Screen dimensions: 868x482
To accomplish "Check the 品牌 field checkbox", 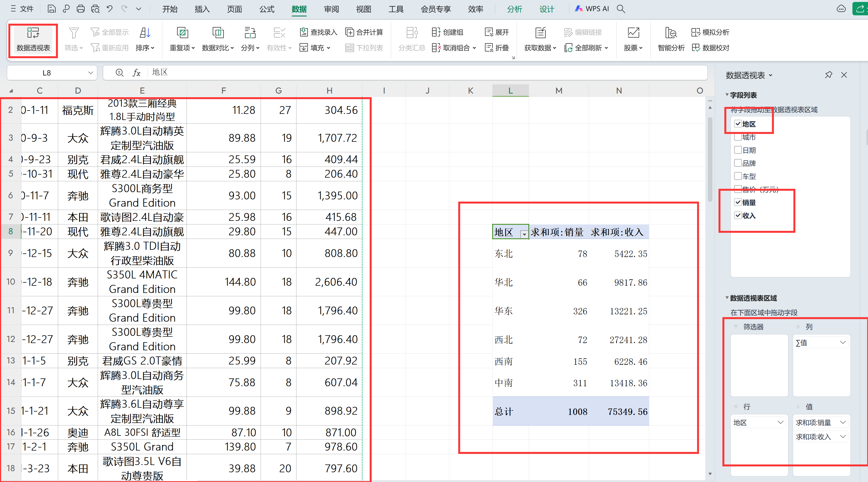I will [738, 163].
